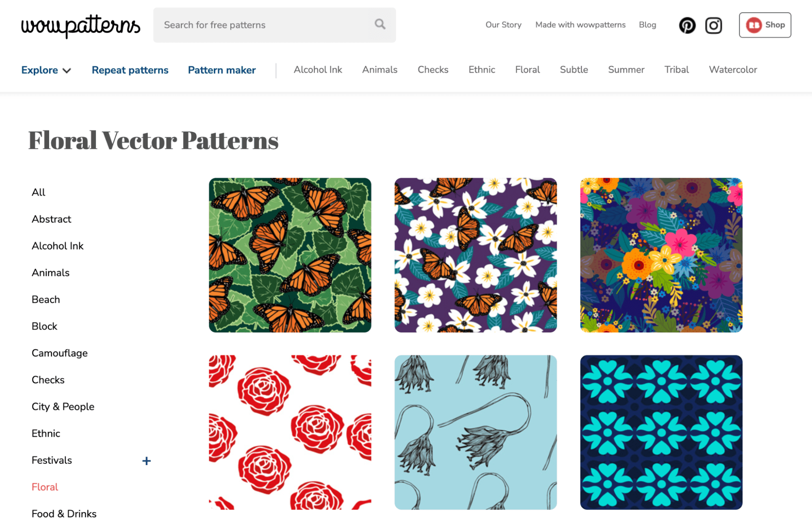Open the Pattern maker tab
Image resolution: width=812 pixels, height=528 pixels.
click(x=222, y=70)
